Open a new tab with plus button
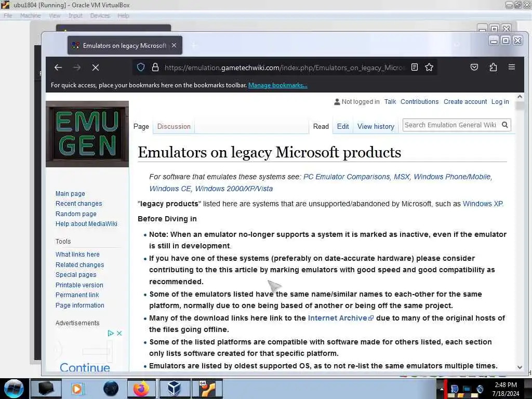The image size is (532, 399). coord(194,46)
